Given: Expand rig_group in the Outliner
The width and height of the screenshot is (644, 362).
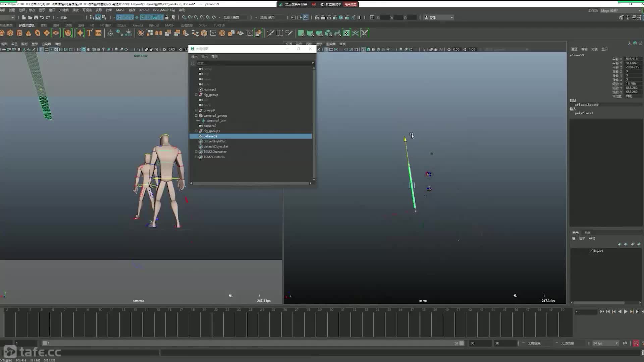Looking at the screenshot, I should [x=196, y=95].
